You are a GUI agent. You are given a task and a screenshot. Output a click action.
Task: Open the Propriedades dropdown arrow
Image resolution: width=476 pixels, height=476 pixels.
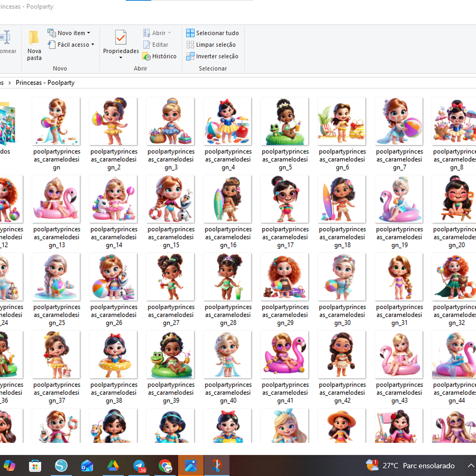pyautogui.click(x=121, y=58)
